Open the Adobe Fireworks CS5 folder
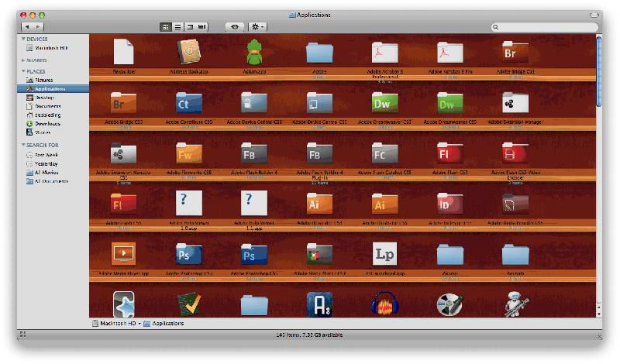 pos(189,153)
